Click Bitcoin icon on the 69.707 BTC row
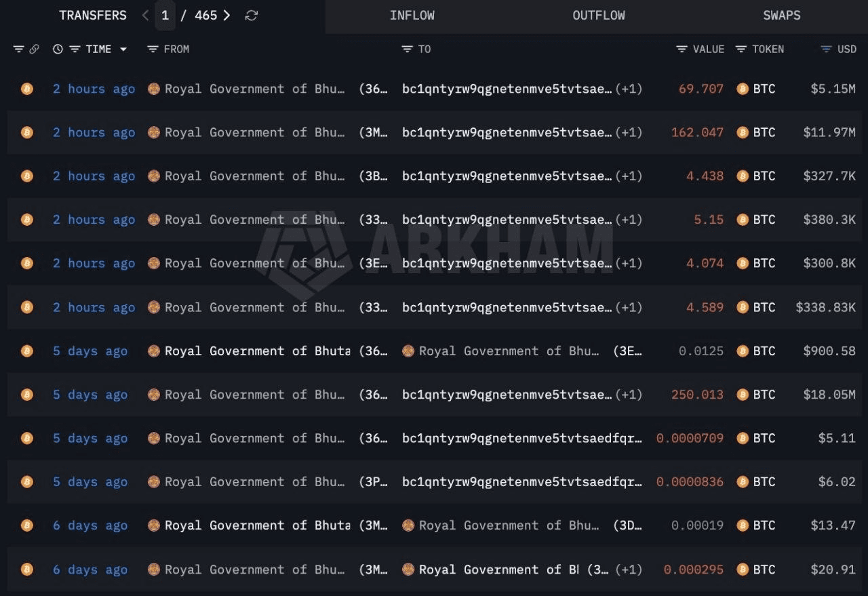Screen dimensions: 868x596 pos(27,89)
